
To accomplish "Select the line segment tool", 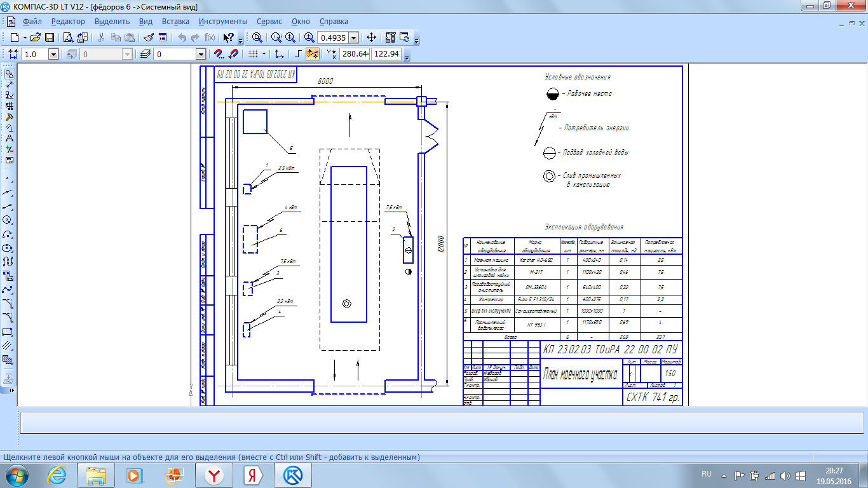I will click(8, 207).
